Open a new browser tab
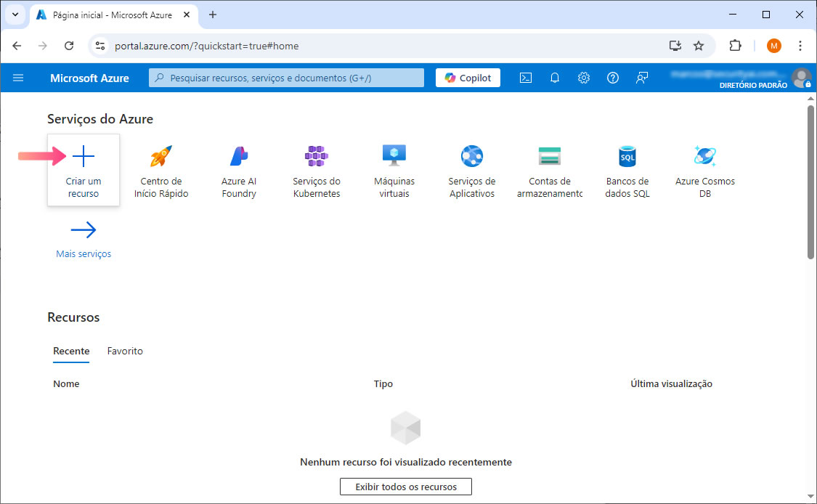The width and height of the screenshot is (817, 504). click(213, 15)
